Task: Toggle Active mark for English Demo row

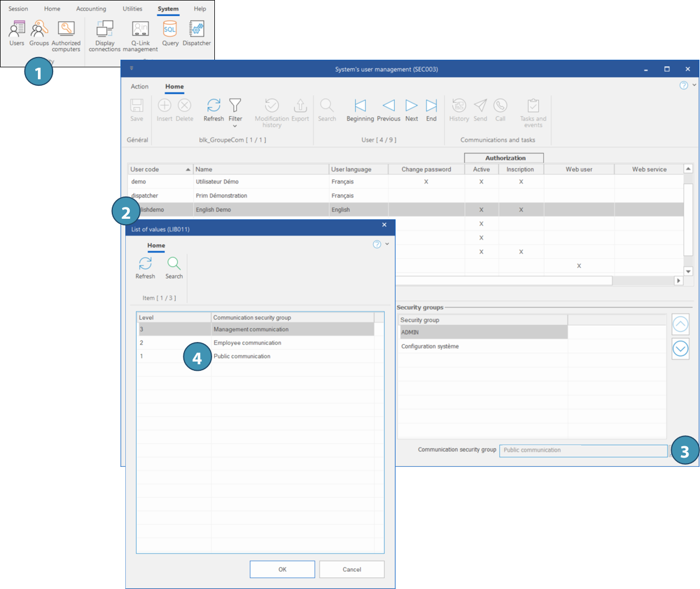Action: click(481, 210)
